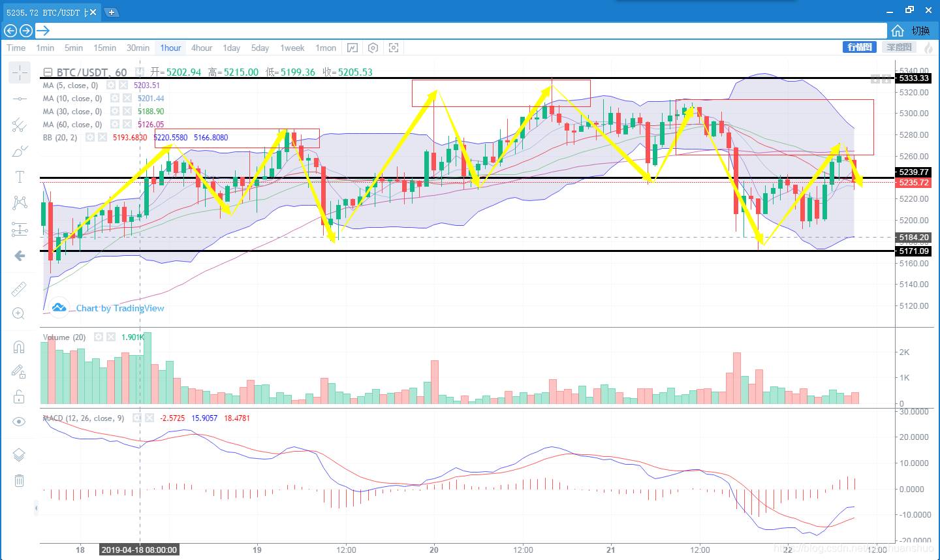
Task: Click into the address bar field
Action: click(462, 31)
